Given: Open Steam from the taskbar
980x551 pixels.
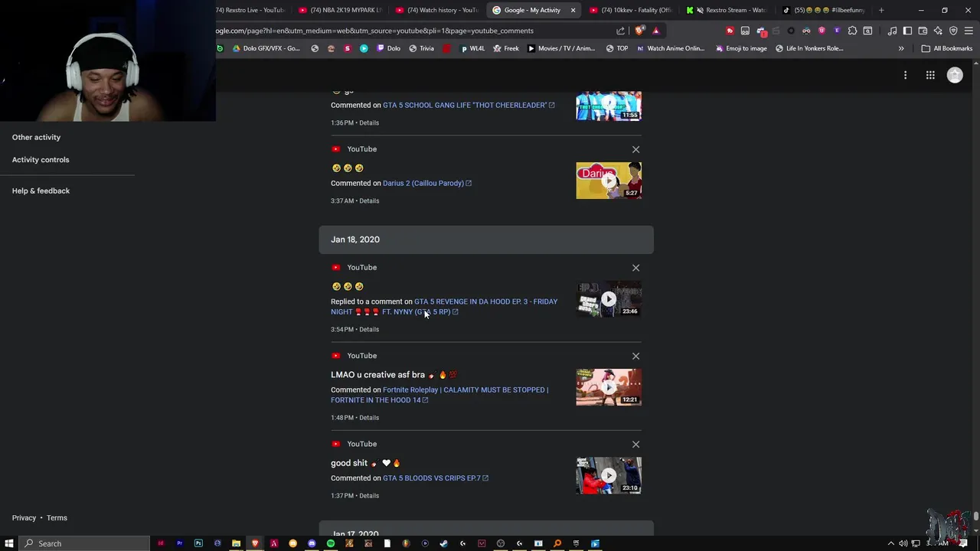Looking at the screenshot, I should point(444,543).
